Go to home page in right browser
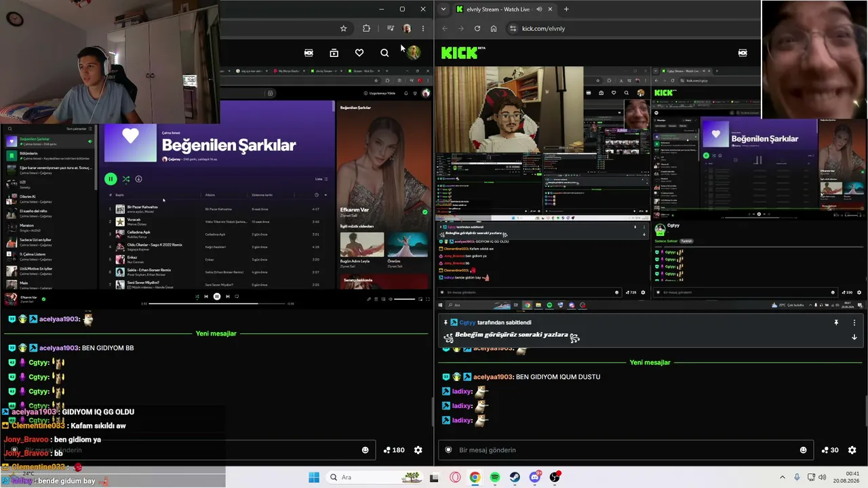Screen dimensions: 868x488 pyautogui.click(x=494, y=28)
